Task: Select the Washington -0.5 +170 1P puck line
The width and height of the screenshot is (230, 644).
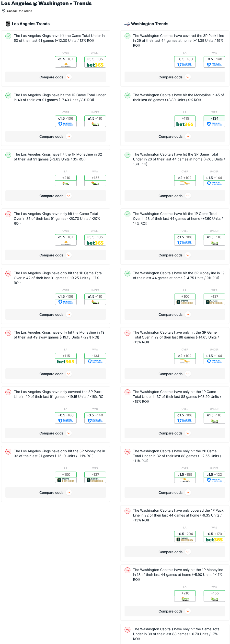Action: tap(214, 534)
